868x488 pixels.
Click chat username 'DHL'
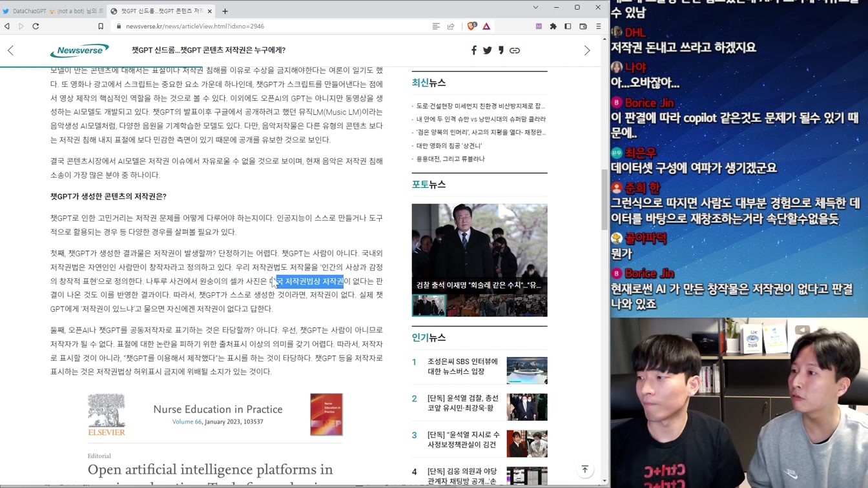[635, 32]
